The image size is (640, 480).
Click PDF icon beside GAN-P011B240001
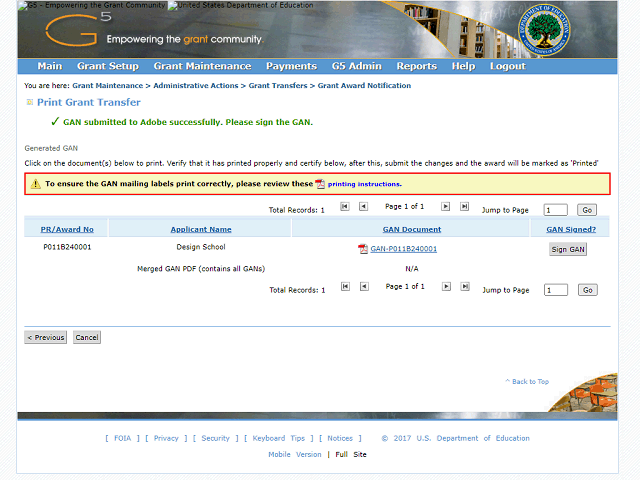[363, 249]
